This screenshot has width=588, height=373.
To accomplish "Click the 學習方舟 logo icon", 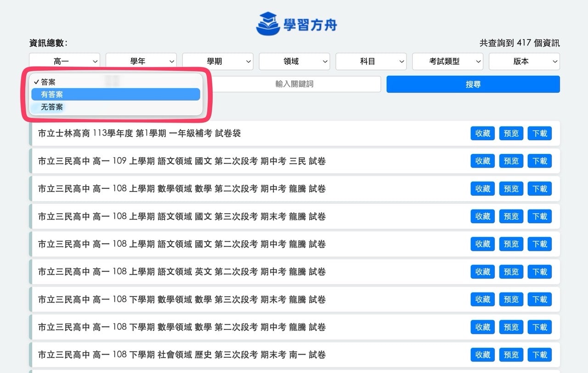I will pyautogui.click(x=268, y=23).
